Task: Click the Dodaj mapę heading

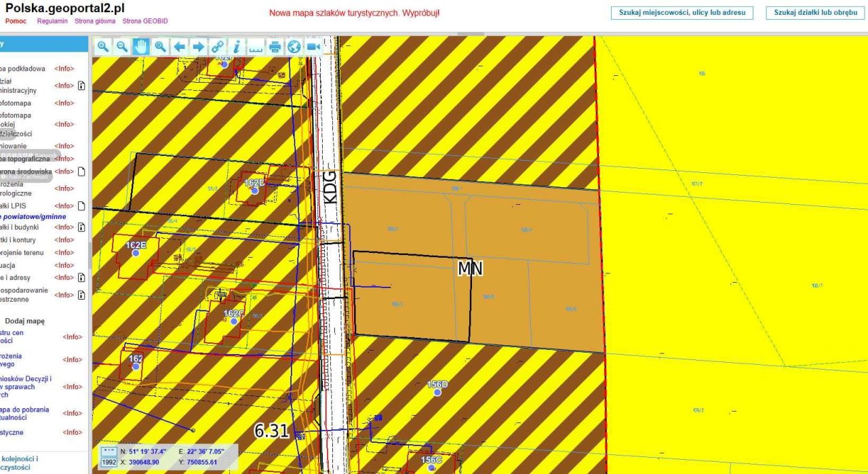Action: (24, 321)
